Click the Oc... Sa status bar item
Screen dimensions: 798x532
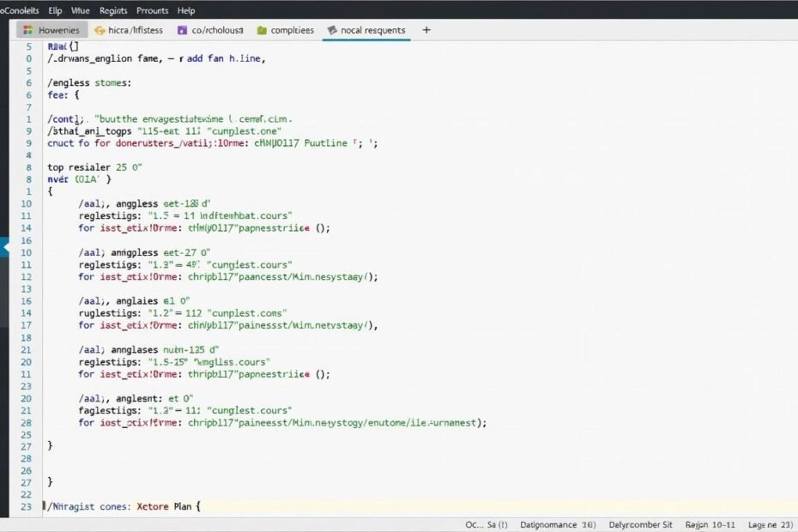click(487, 523)
